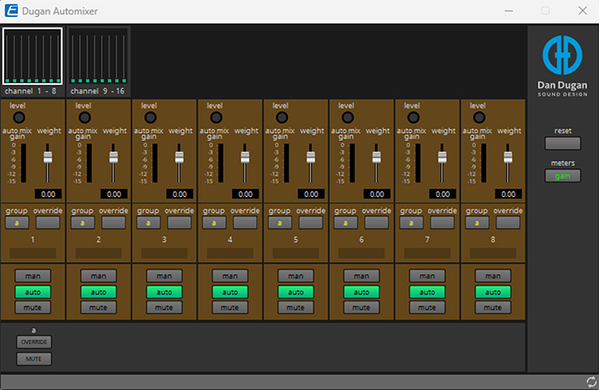Click channel 5 weight fader handle
This screenshot has width=600, height=390.
point(311,157)
